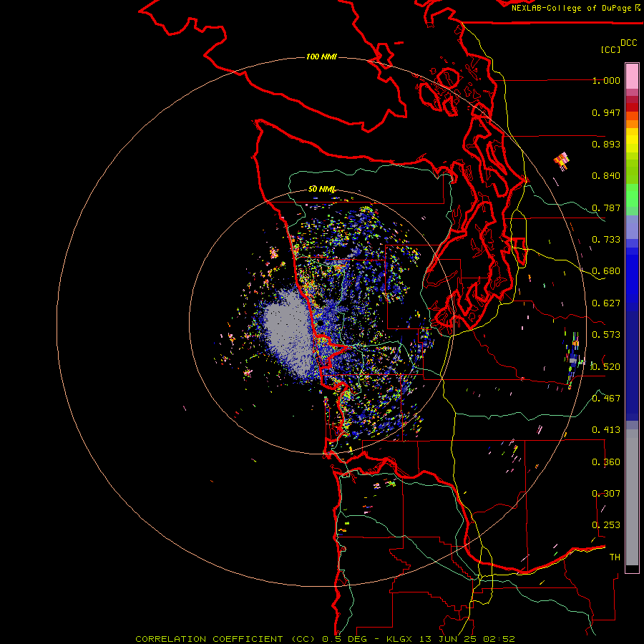Select the 0.253 scale value

[x=606, y=525]
